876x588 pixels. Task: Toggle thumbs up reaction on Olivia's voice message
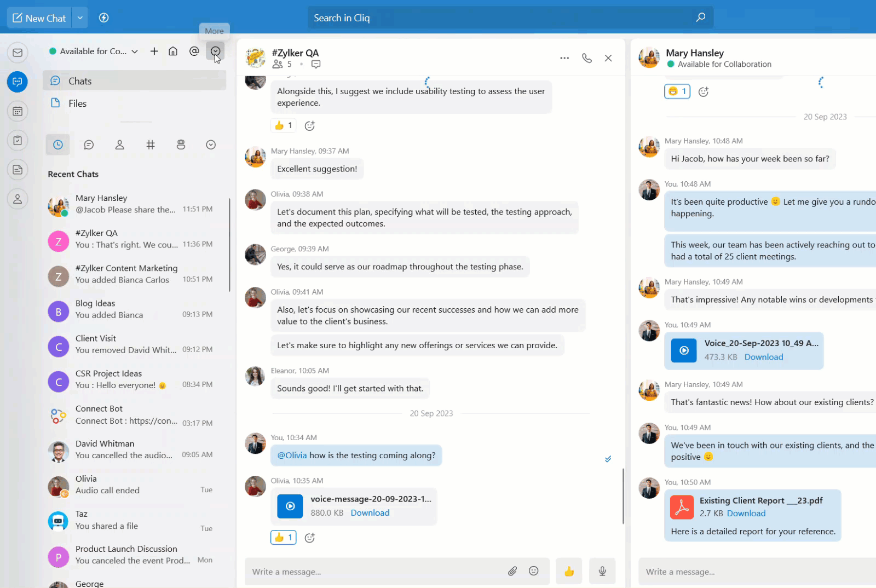click(284, 538)
